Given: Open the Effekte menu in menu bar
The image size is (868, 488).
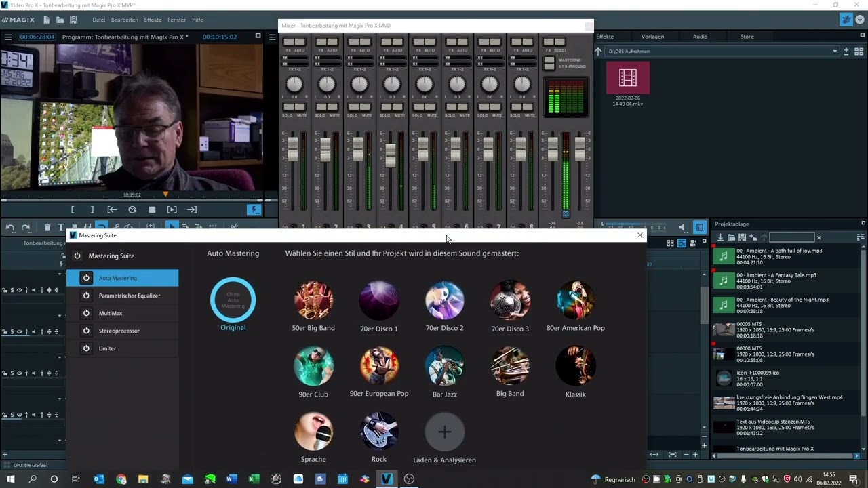Looking at the screenshot, I should click(153, 20).
